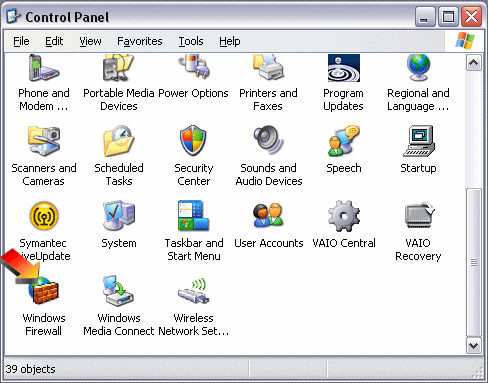Select the "VAIO Central" label
This screenshot has height=383, width=488.
[344, 243]
